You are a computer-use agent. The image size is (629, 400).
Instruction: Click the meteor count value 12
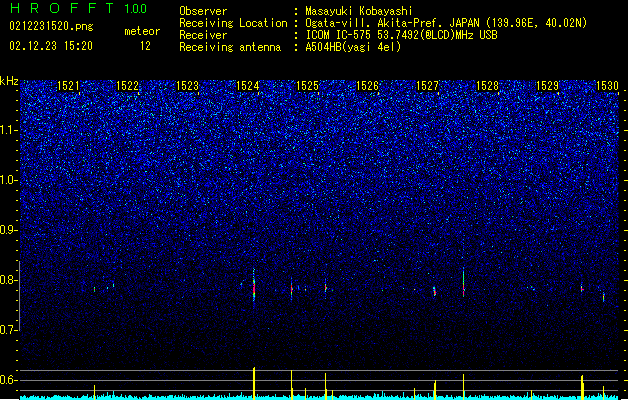click(145, 46)
